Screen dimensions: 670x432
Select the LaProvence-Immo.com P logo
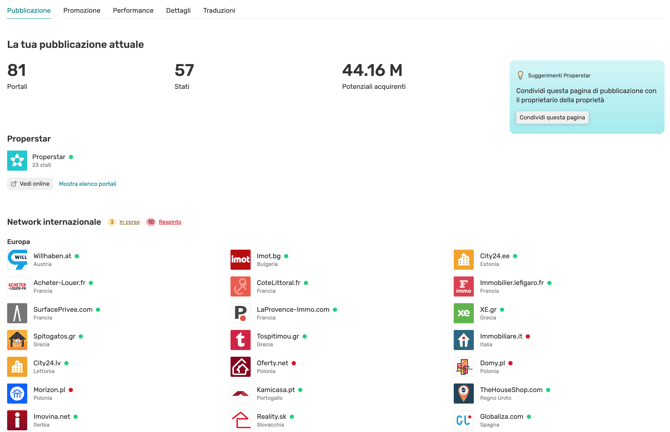[241, 313]
